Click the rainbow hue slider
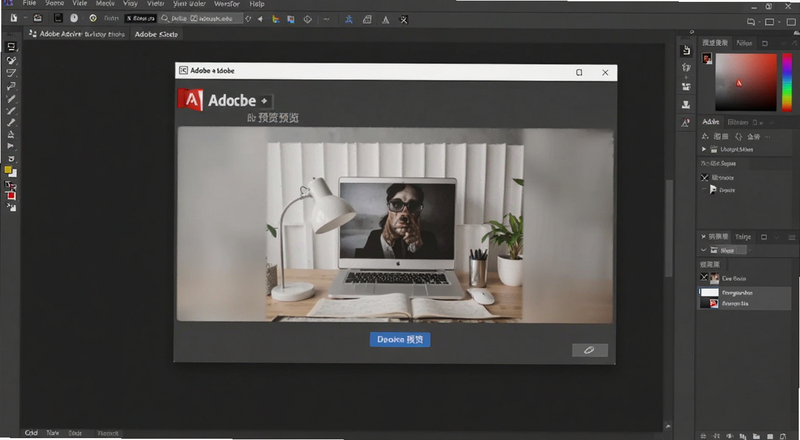Screen dimensions: 800x440 (787, 82)
